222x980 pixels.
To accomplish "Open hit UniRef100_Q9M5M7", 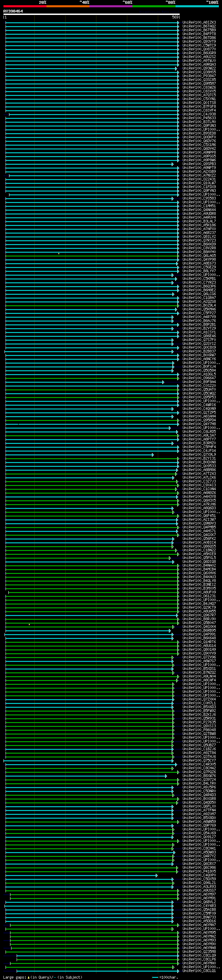I will [x=199, y=84].
